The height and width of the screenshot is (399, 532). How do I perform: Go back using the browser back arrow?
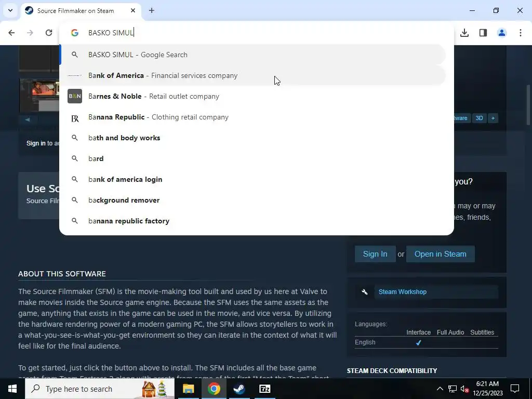tap(11, 33)
